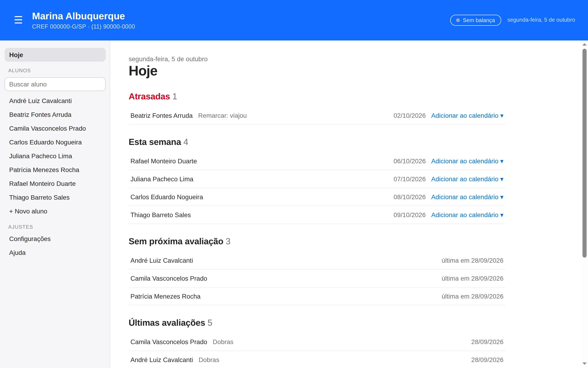The width and height of the screenshot is (588, 368).
Task: Expand Adicionar ao calendário for Rafael Monteiro Duarte
Action: point(467,161)
